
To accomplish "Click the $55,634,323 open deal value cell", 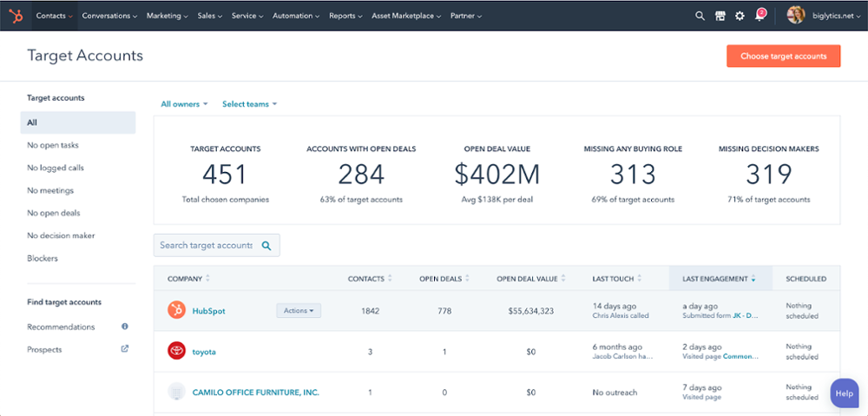I will click(x=531, y=311).
